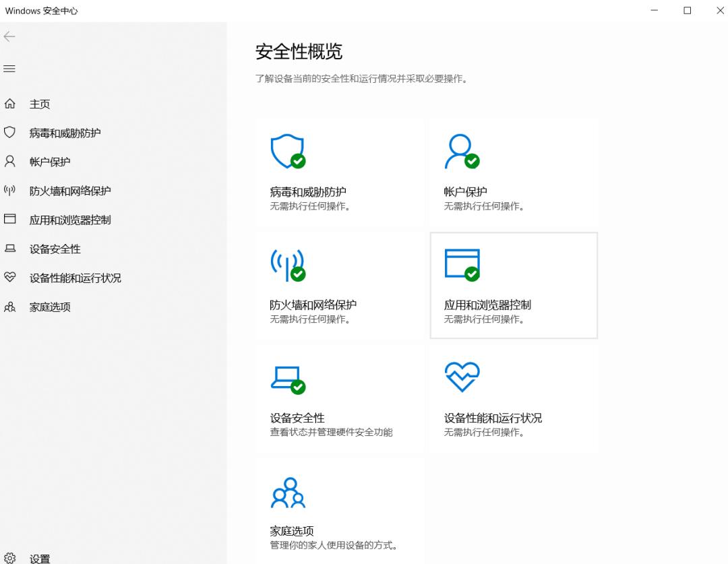The height and width of the screenshot is (564, 728).
Task: Click the 防火墙和网络保护 network icon
Action: click(x=287, y=265)
